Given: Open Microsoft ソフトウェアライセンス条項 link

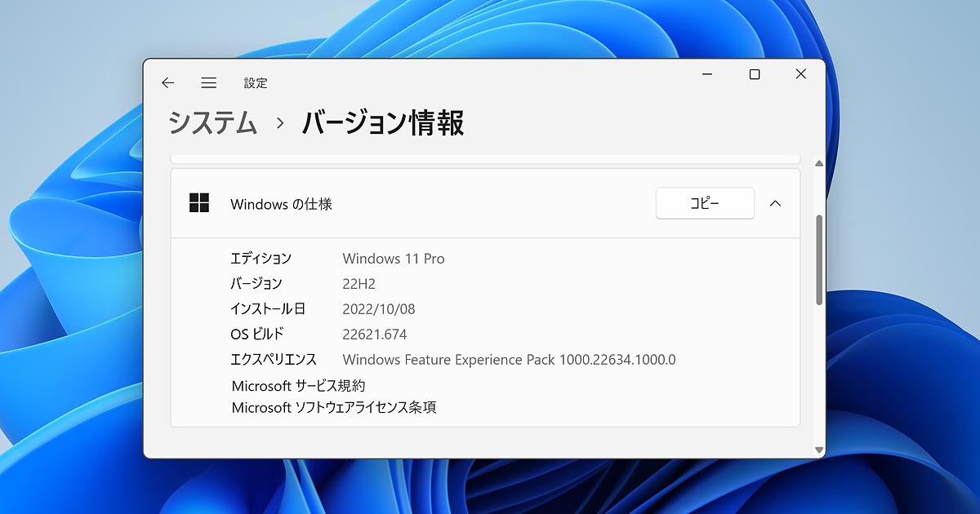Looking at the screenshot, I should (334, 407).
